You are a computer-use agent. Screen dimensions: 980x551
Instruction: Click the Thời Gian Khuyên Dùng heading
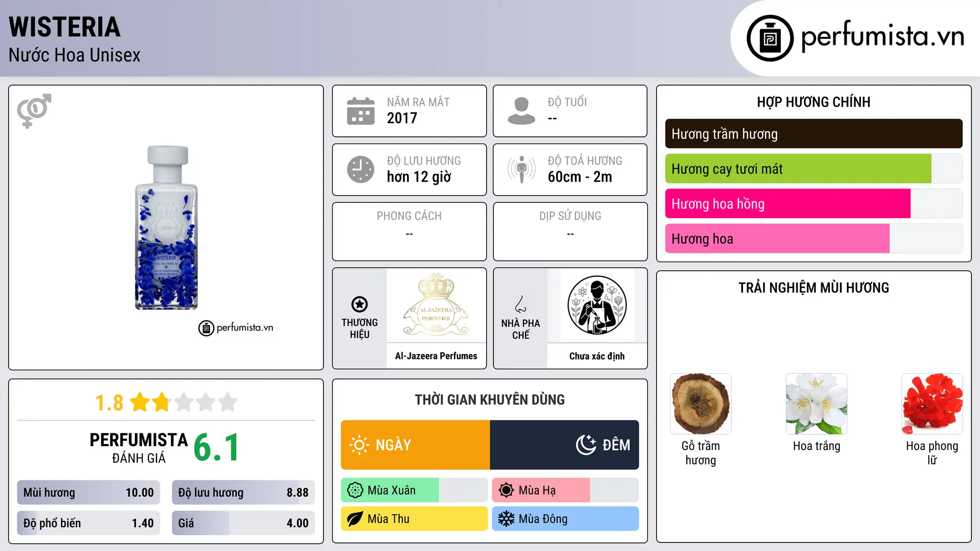pos(490,400)
